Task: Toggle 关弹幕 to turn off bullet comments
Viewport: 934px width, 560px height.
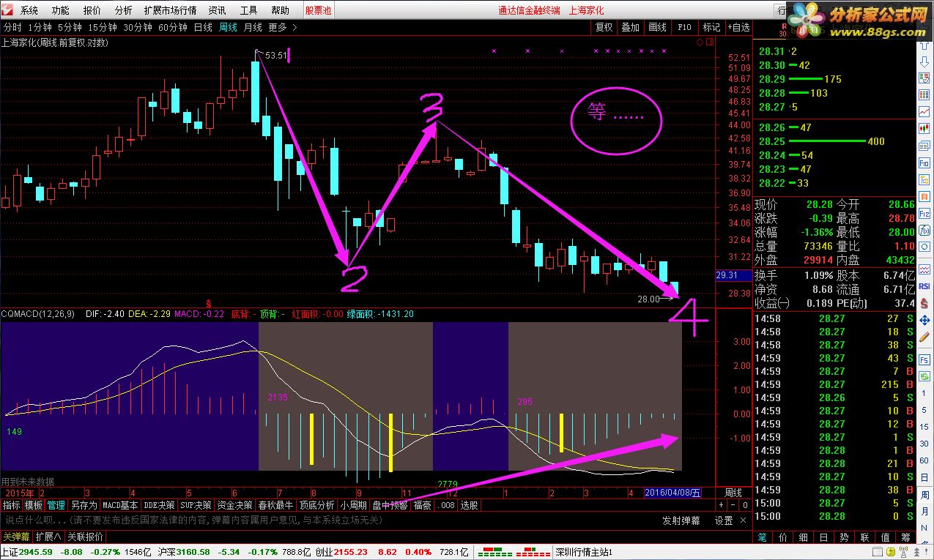Action: pyautogui.click(x=16, y=537)
